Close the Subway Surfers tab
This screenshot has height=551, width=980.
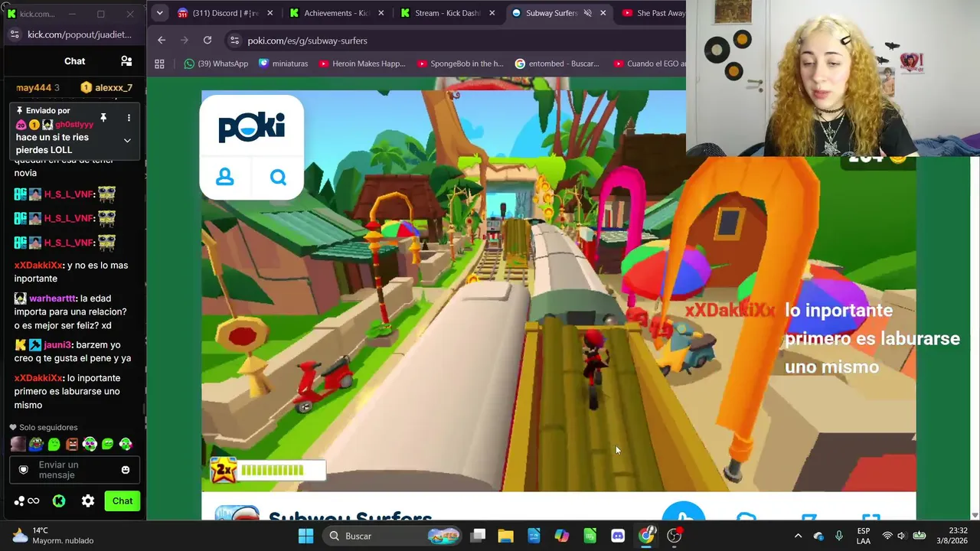(603, 13)
